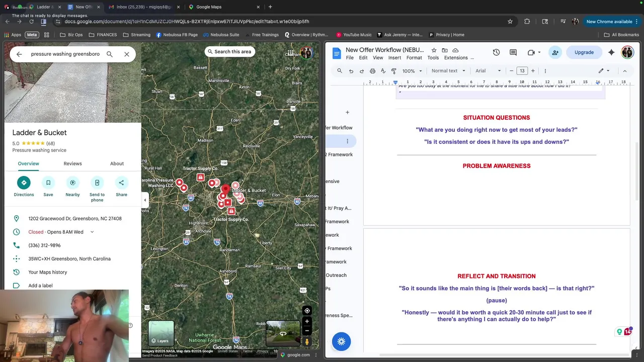The image size is (644, 362).
Task: Open the Format menu in Docs
Action: click(414, 58)
